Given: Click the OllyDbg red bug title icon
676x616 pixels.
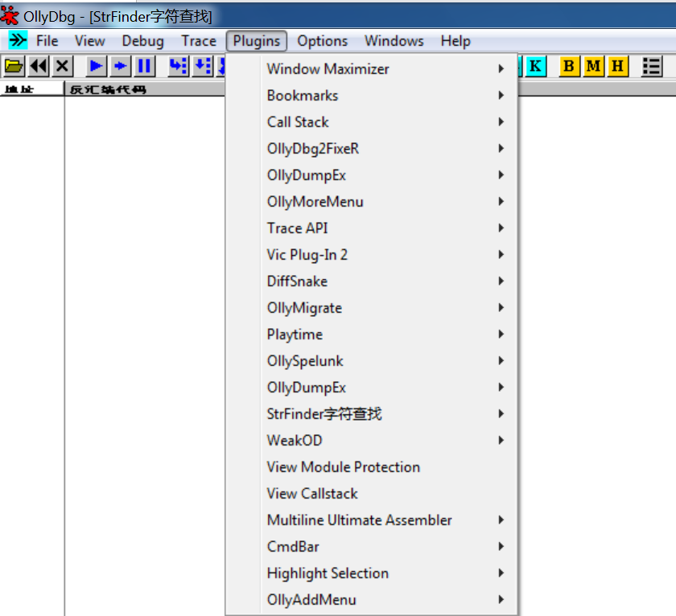Looking at the screenshot, I should tap(10, 15).
